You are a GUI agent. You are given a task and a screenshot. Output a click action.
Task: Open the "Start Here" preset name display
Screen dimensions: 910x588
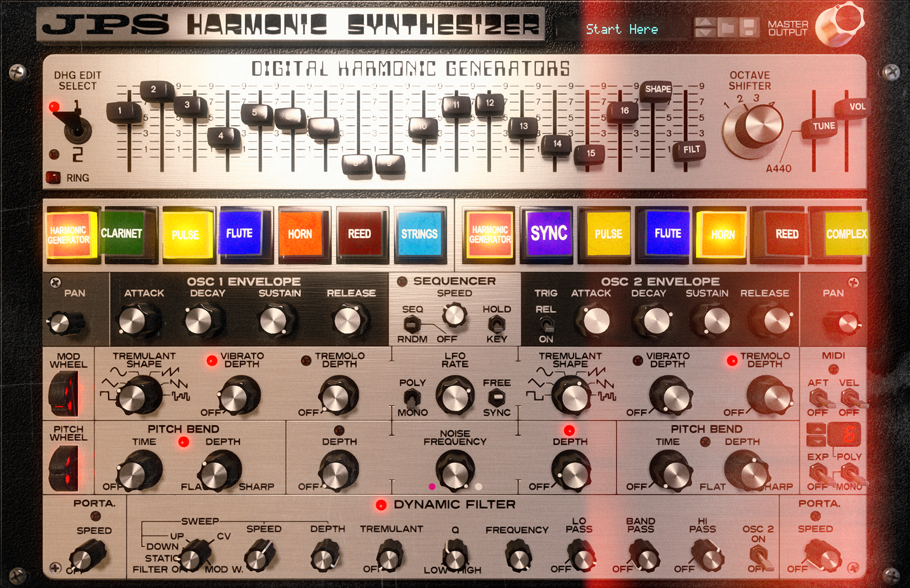tap(622, 29)
